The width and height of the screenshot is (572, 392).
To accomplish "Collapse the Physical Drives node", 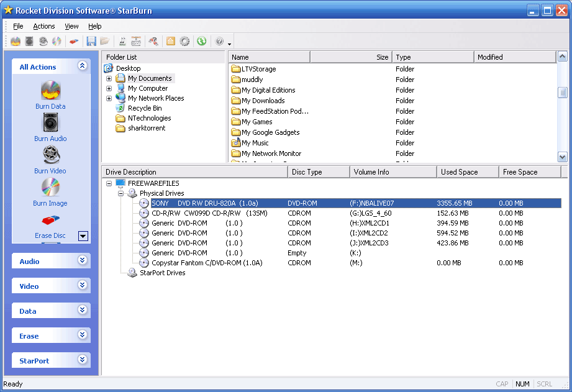I will 120,193.
